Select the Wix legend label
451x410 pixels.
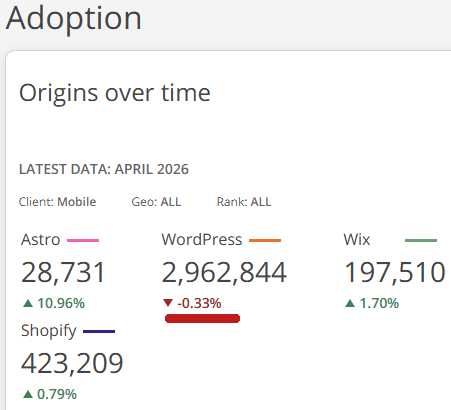point(357,240)
